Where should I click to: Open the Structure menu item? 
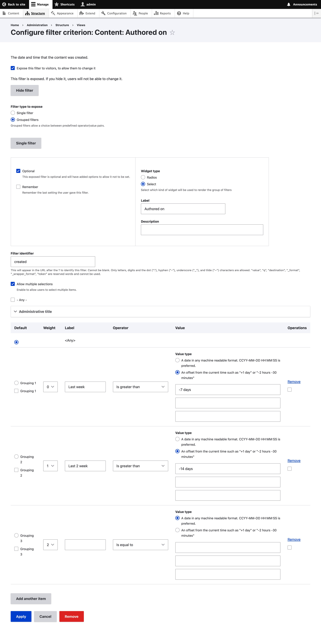[35, 13]
